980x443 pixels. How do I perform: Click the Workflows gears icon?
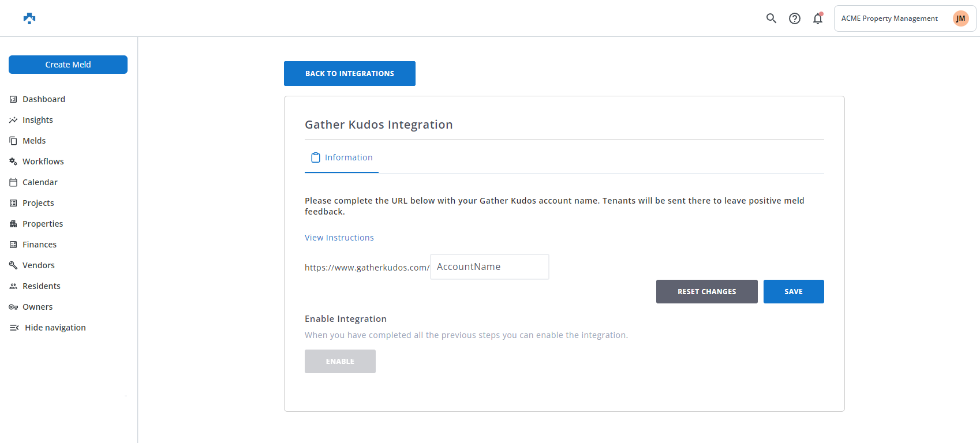13,162
